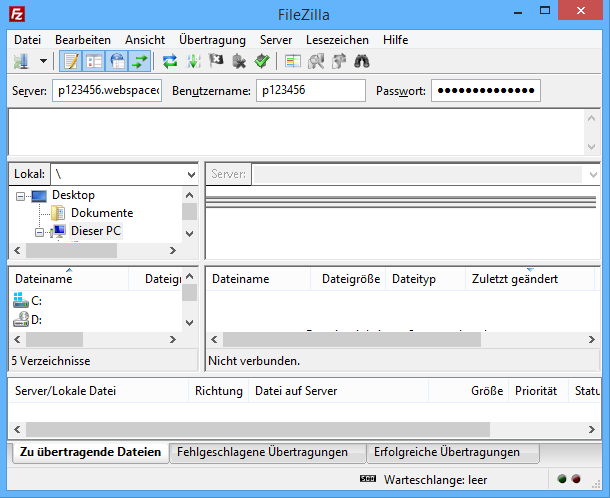
Task: Open the Site Manager icon
Action: (x=22, y=61)
